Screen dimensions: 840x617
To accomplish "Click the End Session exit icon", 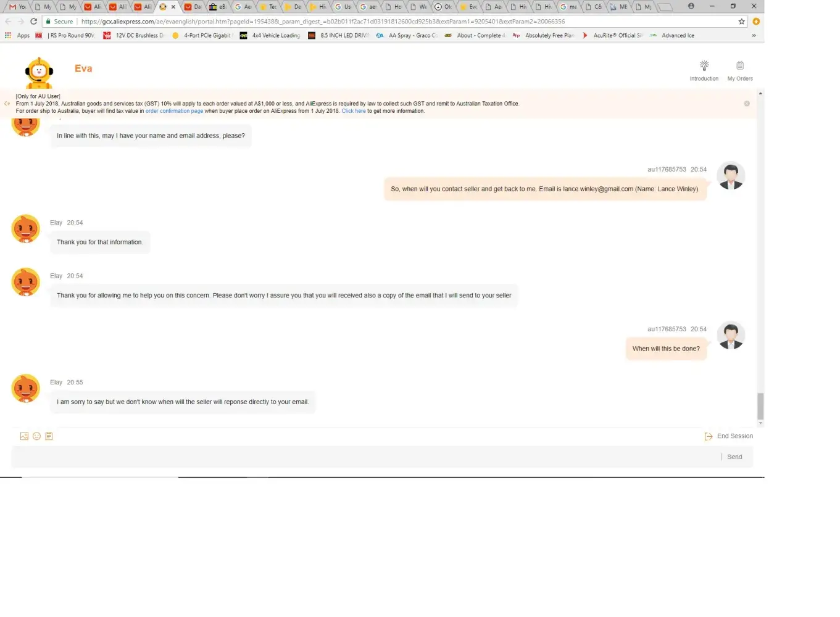I will (x=709, y=436).
